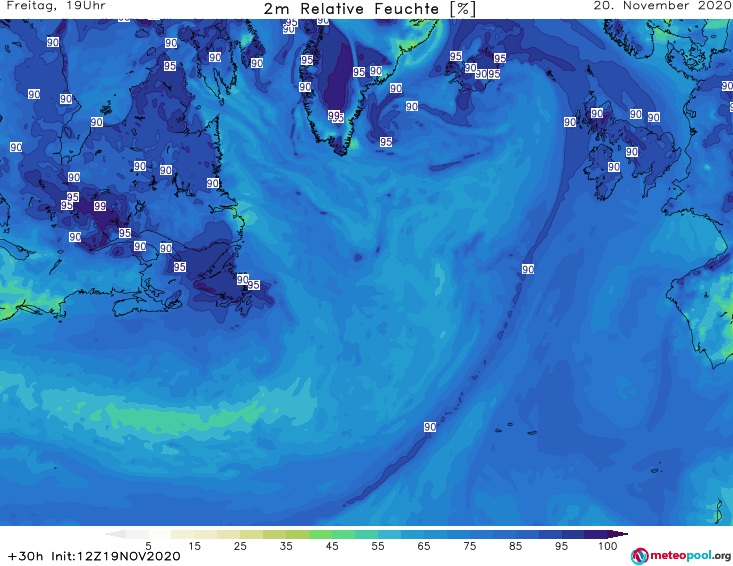
Task: Click the 99 contour label over eastern Canada
Action: 100,206
